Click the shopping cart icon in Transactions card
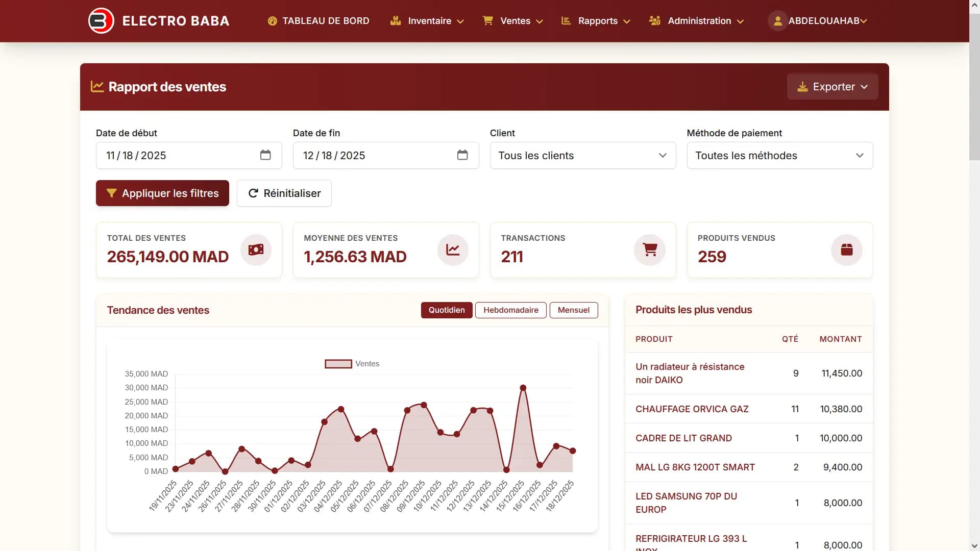Image resolution: width=980 pixels, height=551 pixels. [x=650, y=250]
